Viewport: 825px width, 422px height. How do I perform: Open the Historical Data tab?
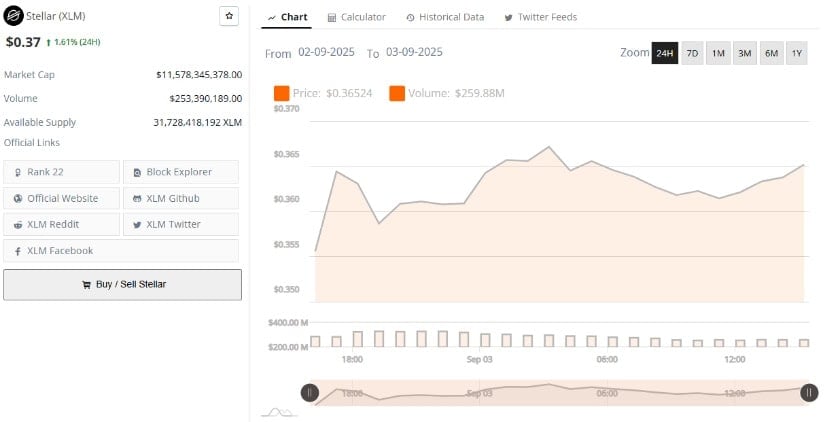[x=445, y=17]
